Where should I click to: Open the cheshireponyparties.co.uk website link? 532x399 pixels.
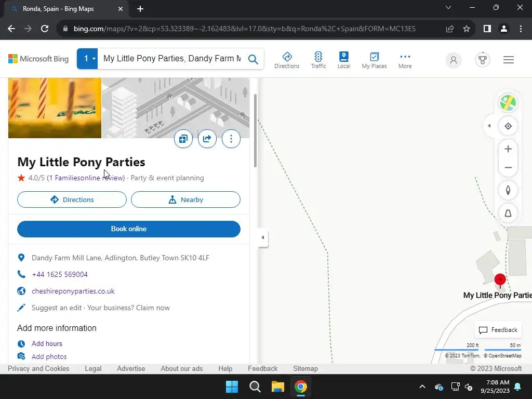point(73,291)
